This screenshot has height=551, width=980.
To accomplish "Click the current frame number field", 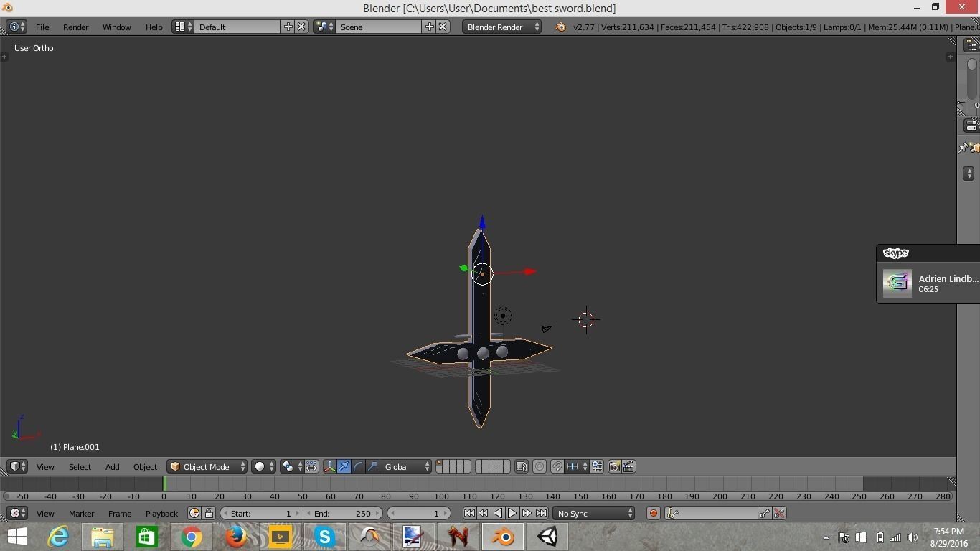I will [419, 513].
